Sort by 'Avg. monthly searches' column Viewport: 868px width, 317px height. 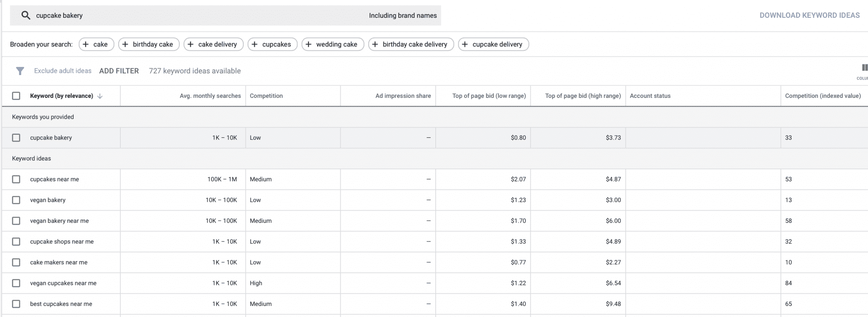click(x=210, y=96)
